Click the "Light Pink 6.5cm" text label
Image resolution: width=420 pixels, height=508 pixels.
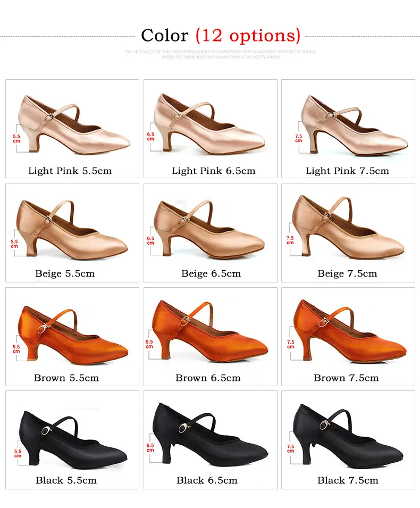pyautogui.click(x=213, y=171)
